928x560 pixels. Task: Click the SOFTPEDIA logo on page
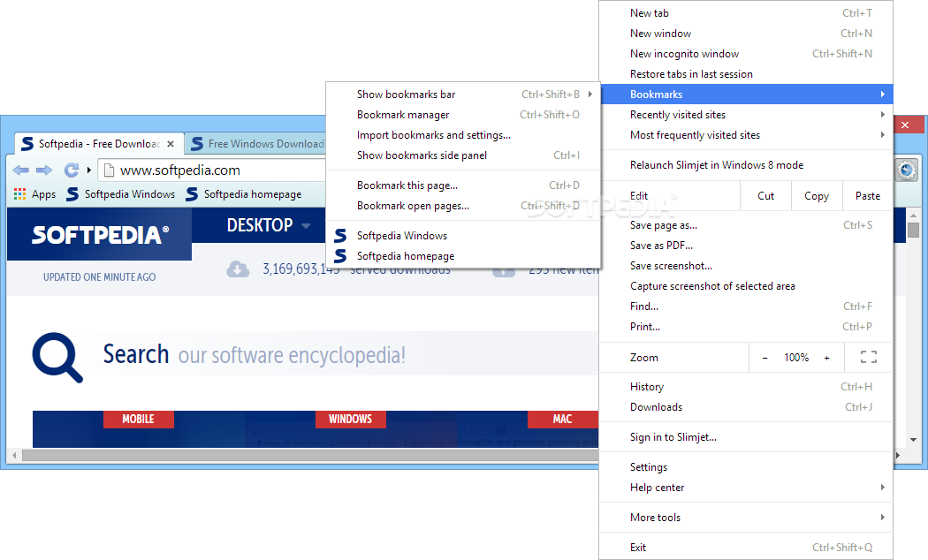[x=100, y=235]
